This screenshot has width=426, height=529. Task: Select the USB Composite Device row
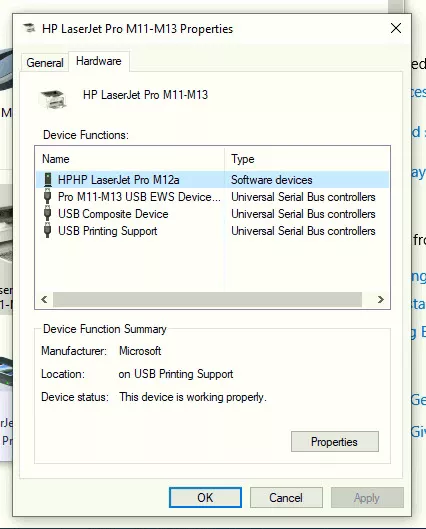click(212, 214)
